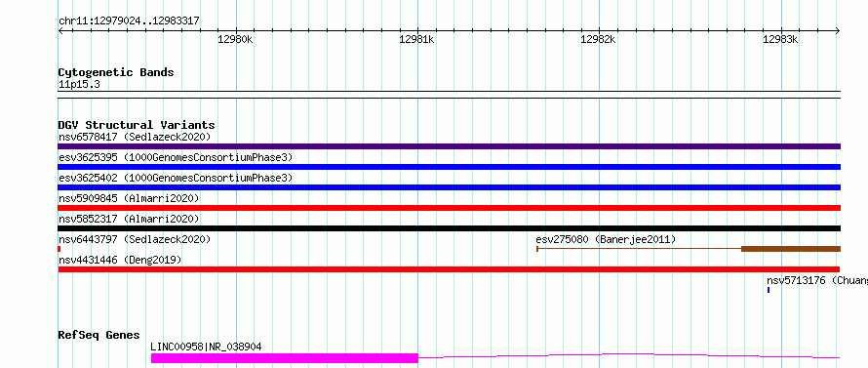Select the purple nsv6578417 variant bar
The width and height of the screenshot is (868, 368).
coord(450,146)
